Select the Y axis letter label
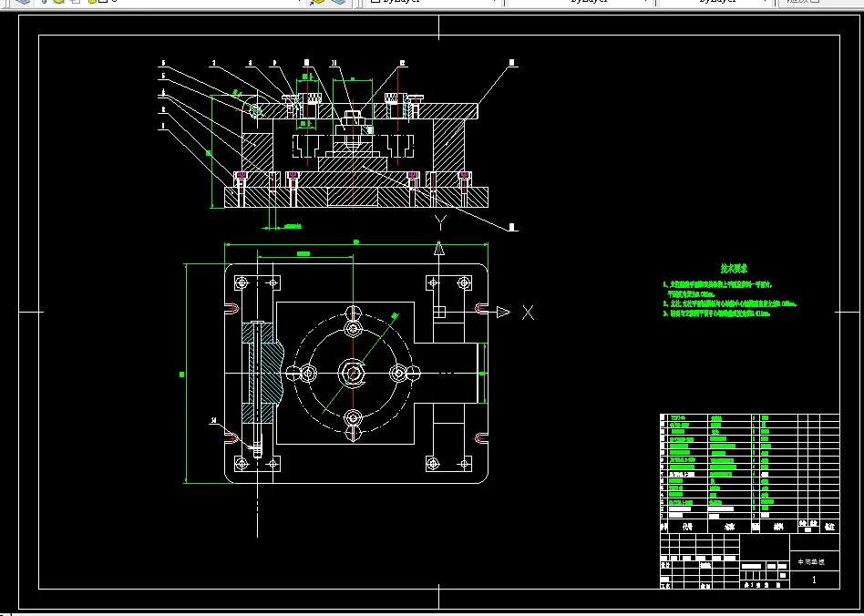 [x=439, y=223]
